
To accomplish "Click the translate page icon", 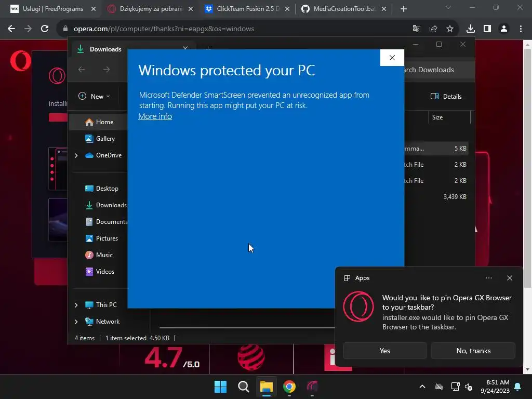I will tap(416, 29).
